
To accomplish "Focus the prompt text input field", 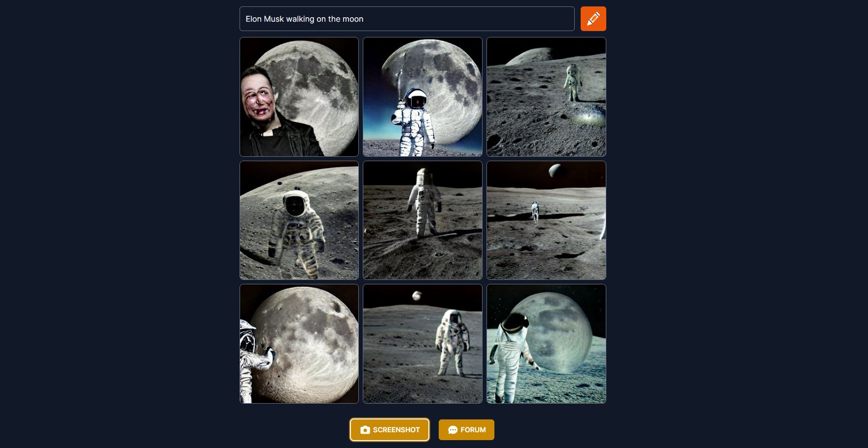I will [407, 19].
